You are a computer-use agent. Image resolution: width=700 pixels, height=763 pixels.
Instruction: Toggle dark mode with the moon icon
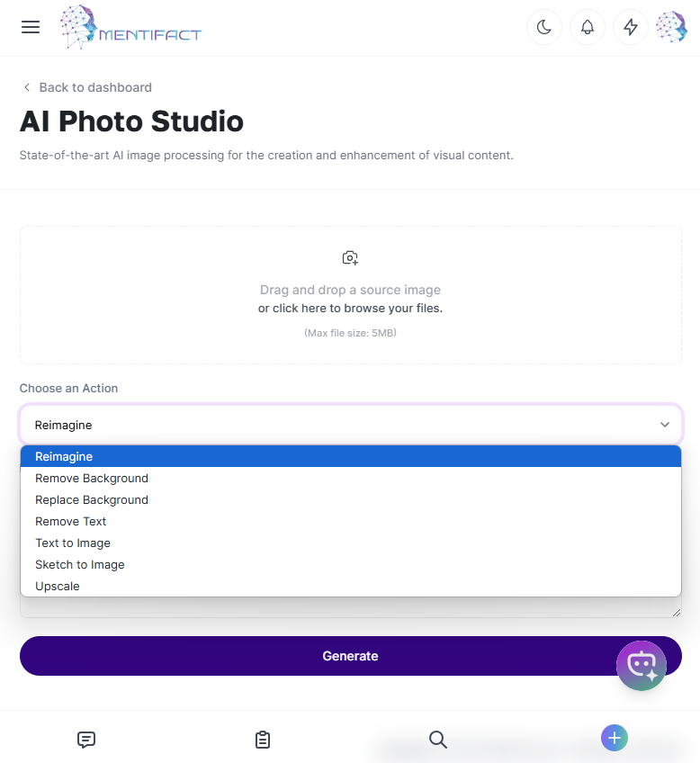pyautogui.click(x=544, y=27)
